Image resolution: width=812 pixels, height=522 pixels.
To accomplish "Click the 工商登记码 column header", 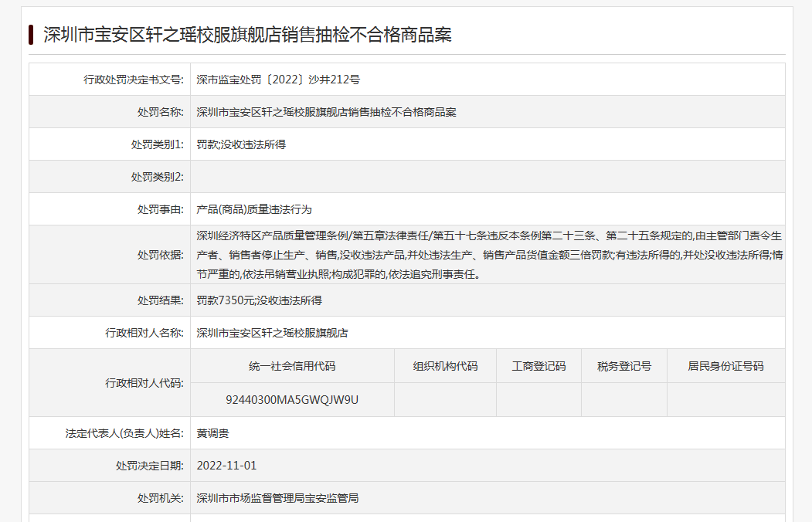I will [x=539, y=366].
